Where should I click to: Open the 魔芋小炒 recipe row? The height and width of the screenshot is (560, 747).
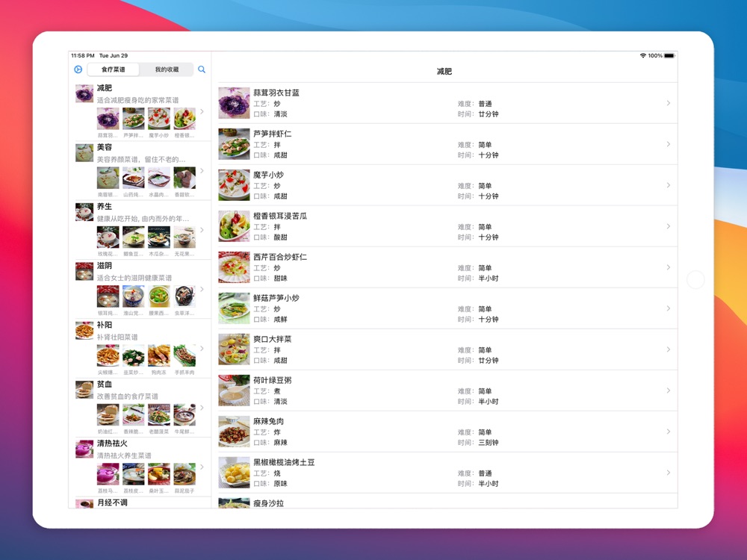[x=447, y=185]
